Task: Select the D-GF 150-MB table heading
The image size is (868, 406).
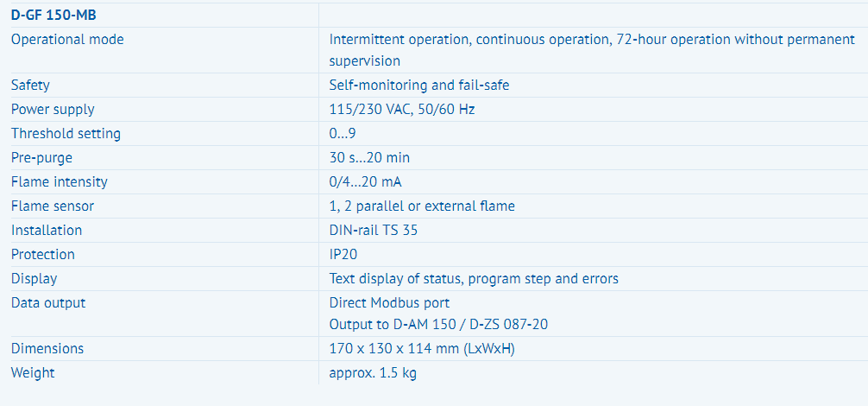Action: 53,16
